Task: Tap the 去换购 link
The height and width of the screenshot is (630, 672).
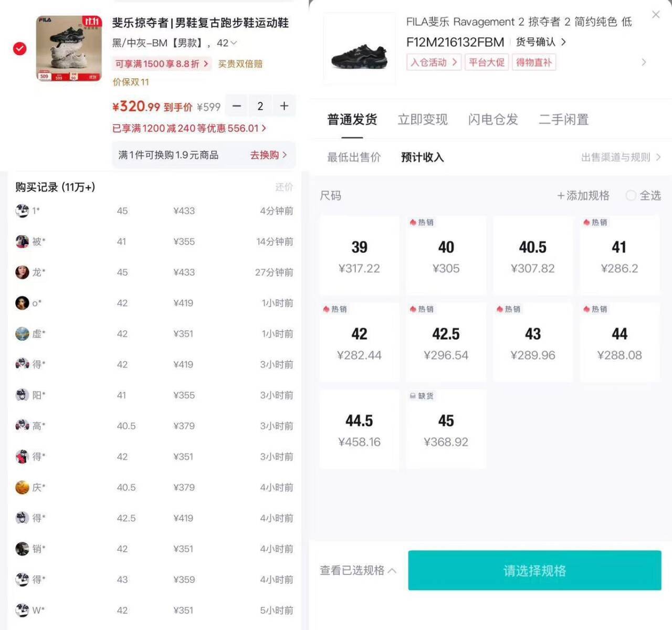Action: tap(268, 155)
